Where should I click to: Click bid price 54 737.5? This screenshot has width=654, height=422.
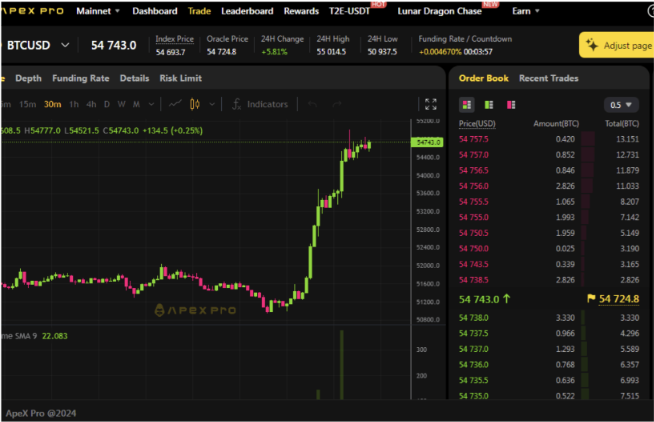coord(473,333)
